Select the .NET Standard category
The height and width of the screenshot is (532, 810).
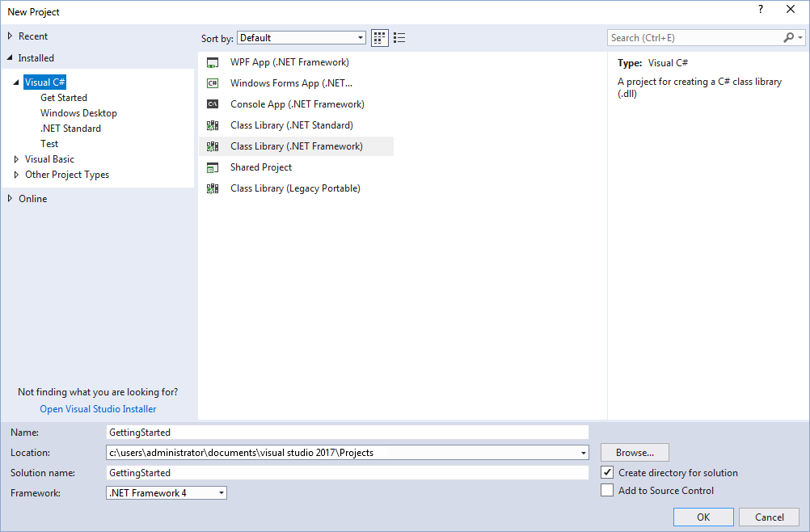pos(70,129)
